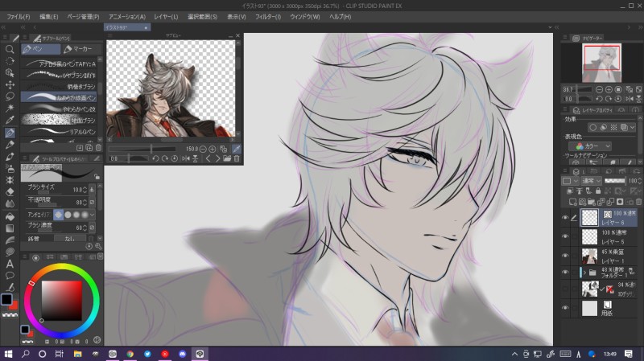
Task: Create new raster layer in Layers panel
Action: pos(572,202)
